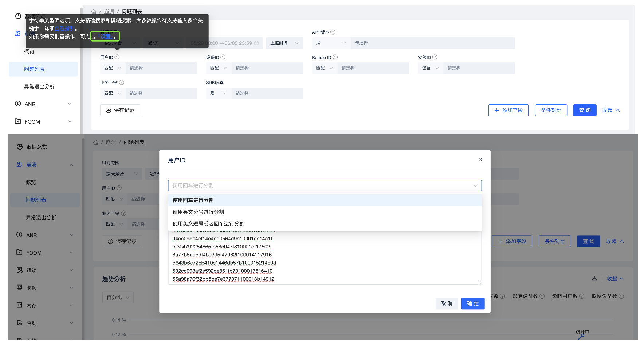Click help icon next to 影响用户数
644x345 pixels.
(582, 296)
